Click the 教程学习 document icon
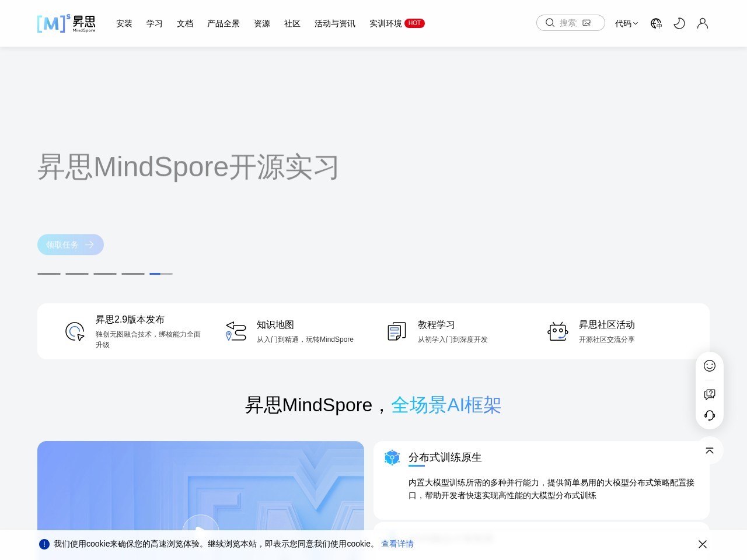Image resolution: width=747 pixels, height=560 pixels. click(x=397, y=331)
